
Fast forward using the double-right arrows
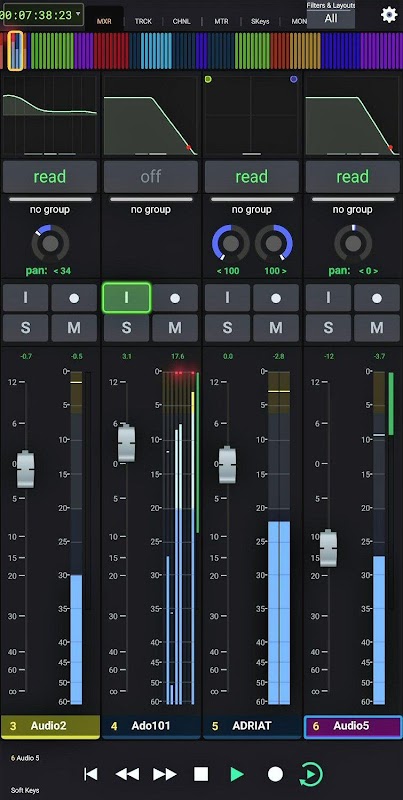165,774
